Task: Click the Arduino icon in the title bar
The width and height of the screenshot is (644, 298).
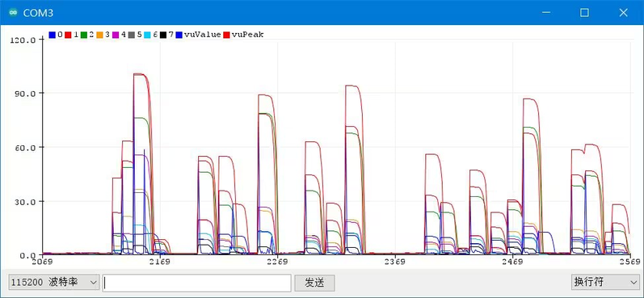Action: click(13, 13)
